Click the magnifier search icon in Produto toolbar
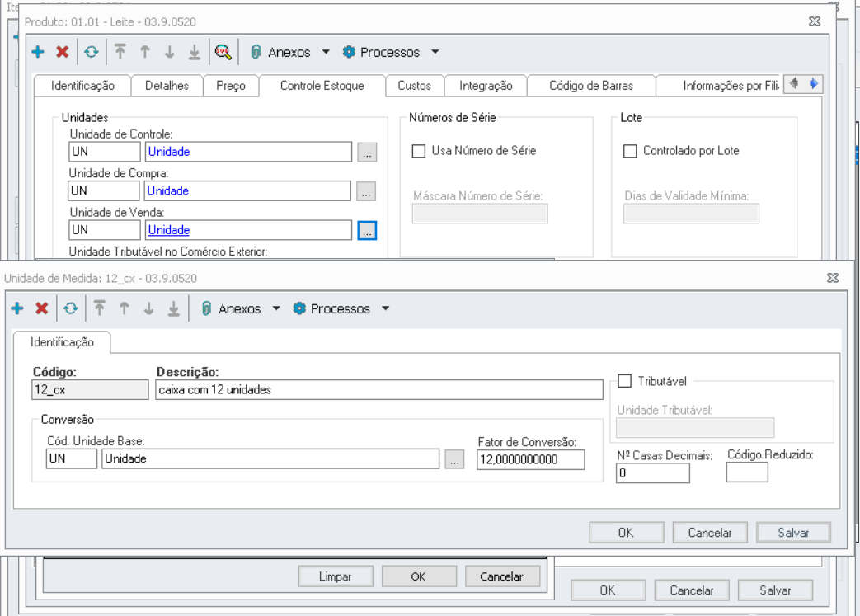This screenshot has width=860, height=616. click(223, 52)
